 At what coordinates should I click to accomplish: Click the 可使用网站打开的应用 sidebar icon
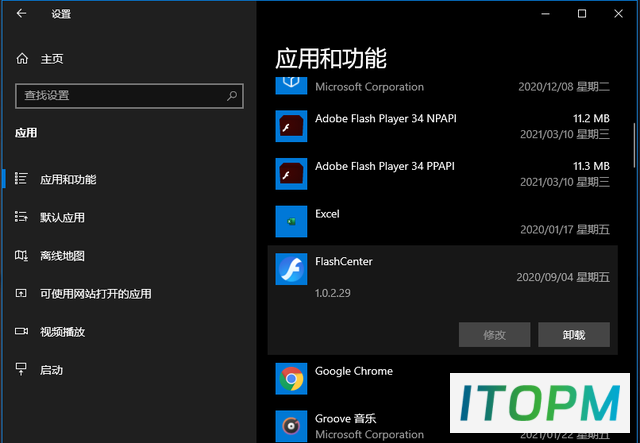click(21, 293)
